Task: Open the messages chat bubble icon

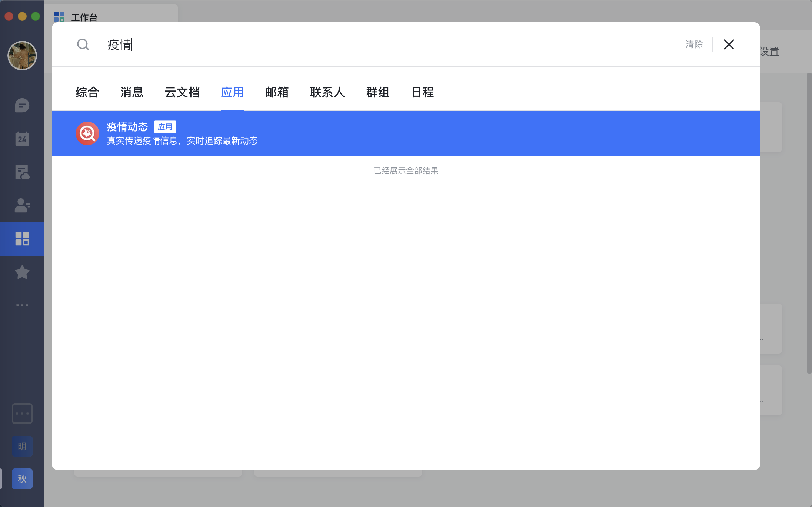Action: (22, 106)
